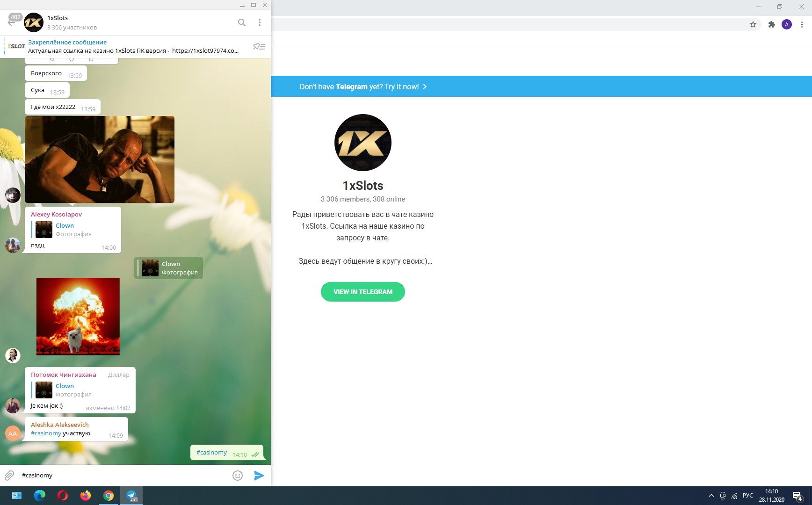Viewport: 812px width, 505px height.
Task: Show hidden system tray icons
Action: 711,496
